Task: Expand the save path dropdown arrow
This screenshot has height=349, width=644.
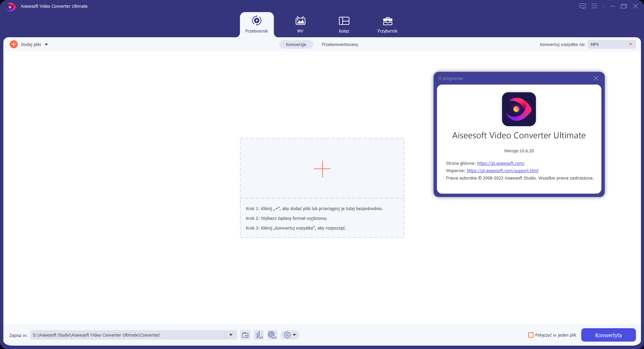Action: coord(231,335)
